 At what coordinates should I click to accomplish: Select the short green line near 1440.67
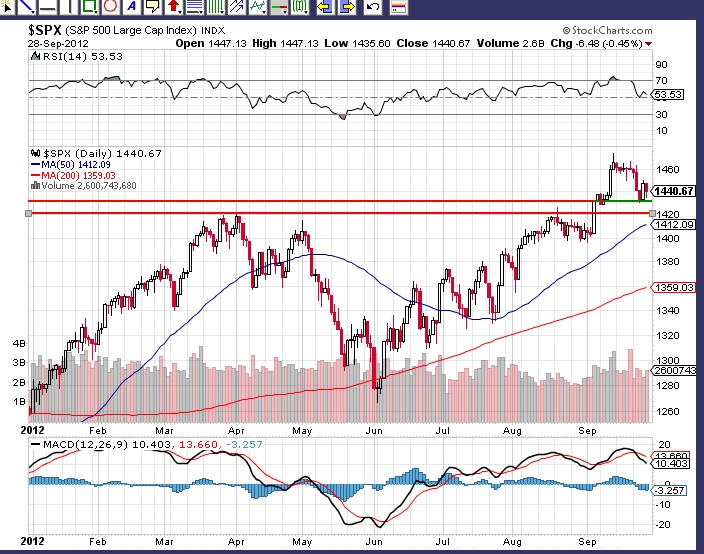(625, 201)
